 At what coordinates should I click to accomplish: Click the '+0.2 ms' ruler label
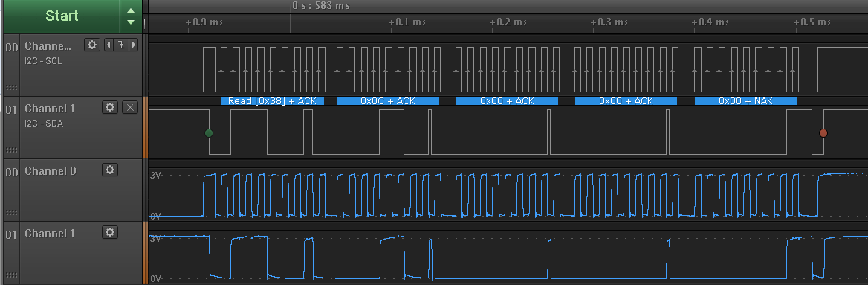509,22
